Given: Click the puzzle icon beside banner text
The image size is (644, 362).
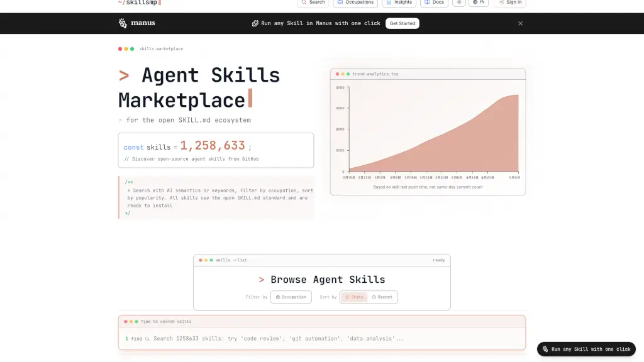Looking at the screenshot, I should (255, 23).
